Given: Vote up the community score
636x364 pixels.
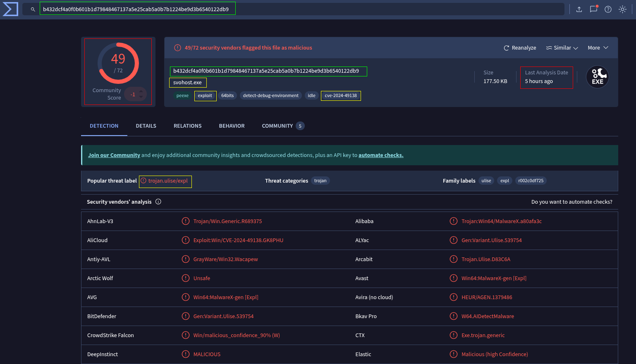Looking at the screenshot, I should coord(141,91).
